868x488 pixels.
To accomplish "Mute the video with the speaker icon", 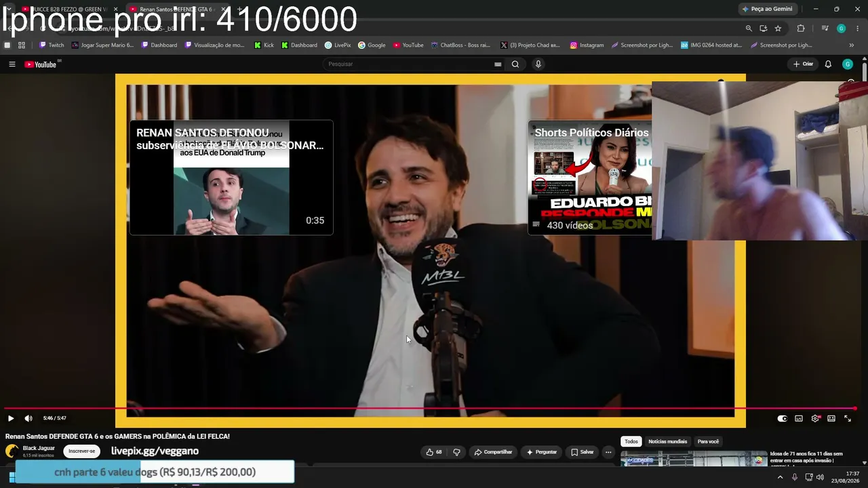I will pyautogui.click(x=28, y=418).
